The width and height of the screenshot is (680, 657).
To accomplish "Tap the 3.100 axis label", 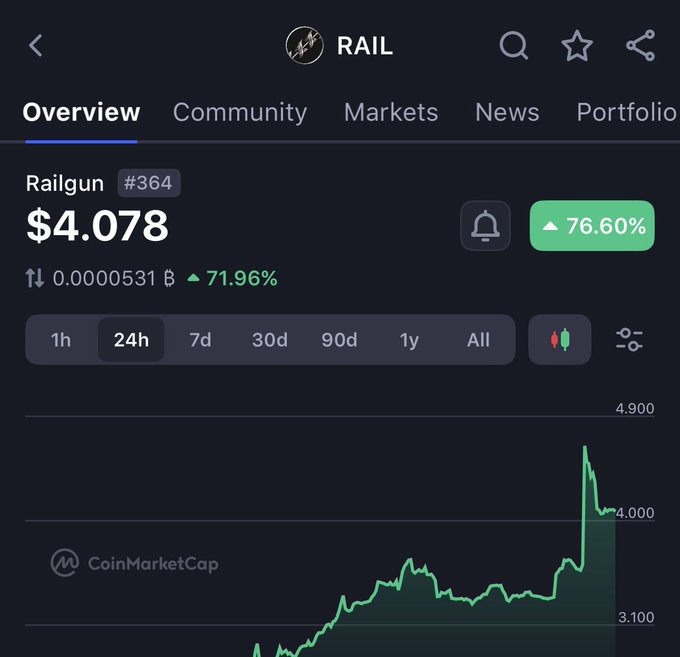I will (x=636, y=617).
